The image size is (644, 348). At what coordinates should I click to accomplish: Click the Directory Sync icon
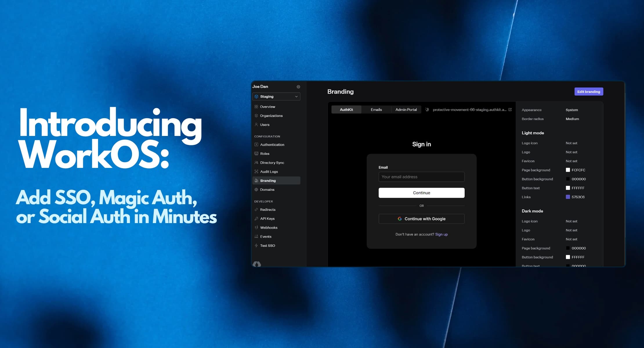[x=256, y=163]
